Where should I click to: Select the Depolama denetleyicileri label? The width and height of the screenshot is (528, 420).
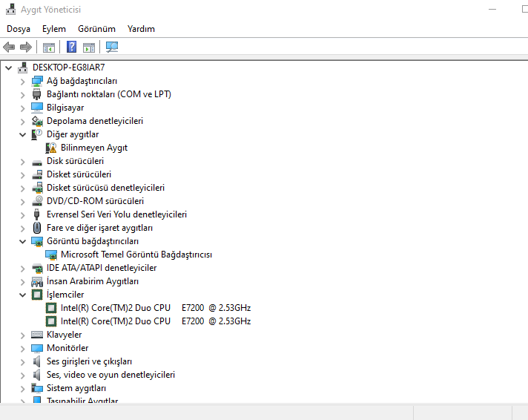[95, 121]
